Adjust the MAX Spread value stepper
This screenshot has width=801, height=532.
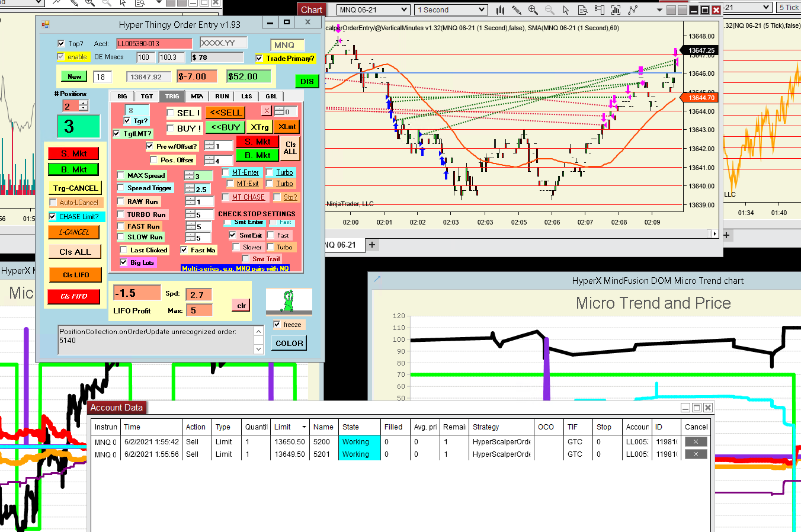[190, 175]
